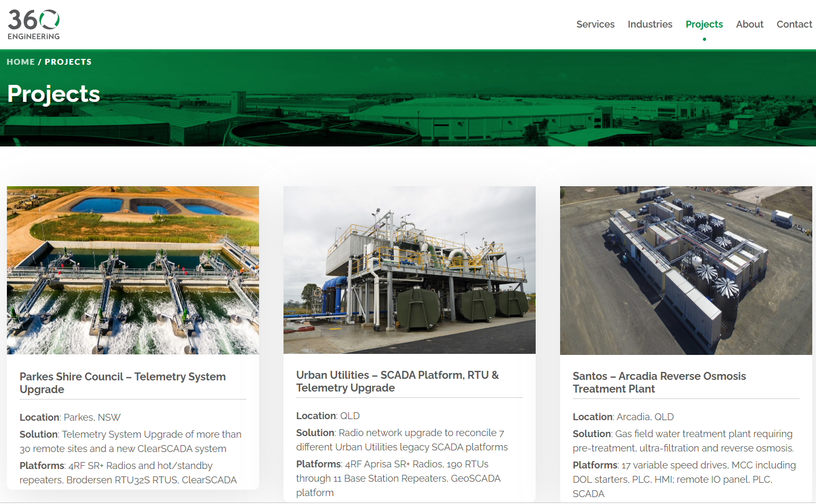
Task: Click the Parkes Platforms description text
Action: point(128,473)
